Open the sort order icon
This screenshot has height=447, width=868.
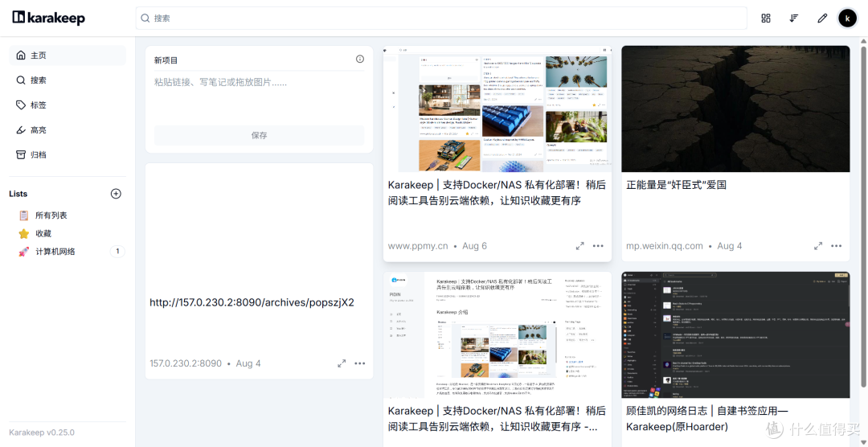[794, 18]
